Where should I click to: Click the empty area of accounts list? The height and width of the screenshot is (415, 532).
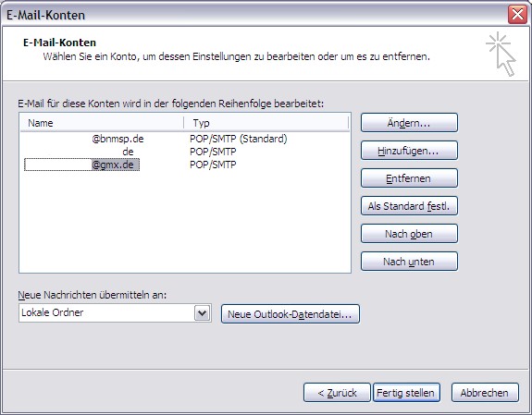click(x=185, y=220)
